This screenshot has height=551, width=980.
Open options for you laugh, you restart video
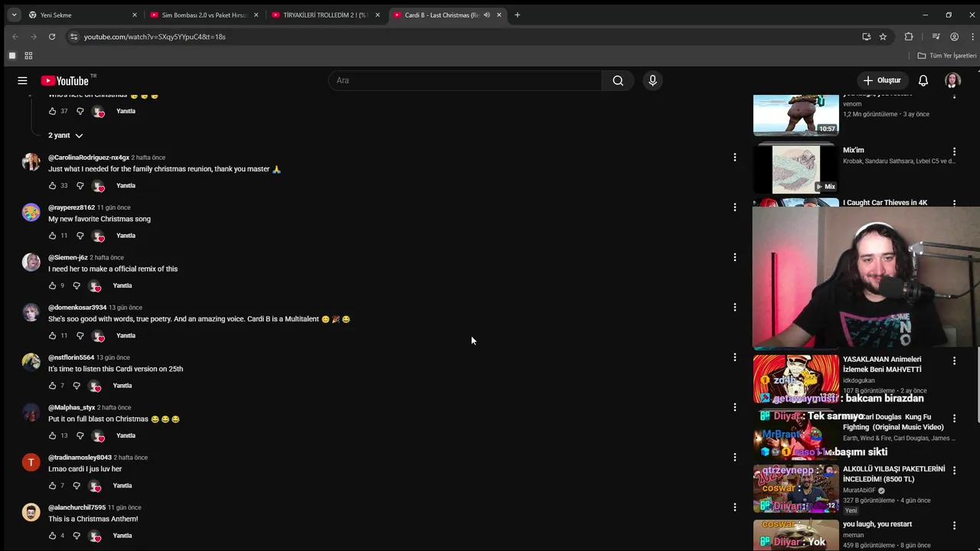(954, 526)
